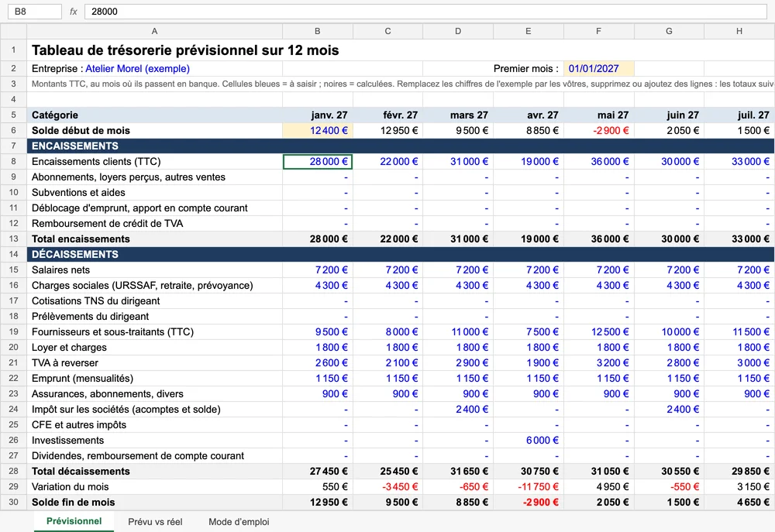Select row 1 header
The image size is (775, 532).
coord(13,50)
